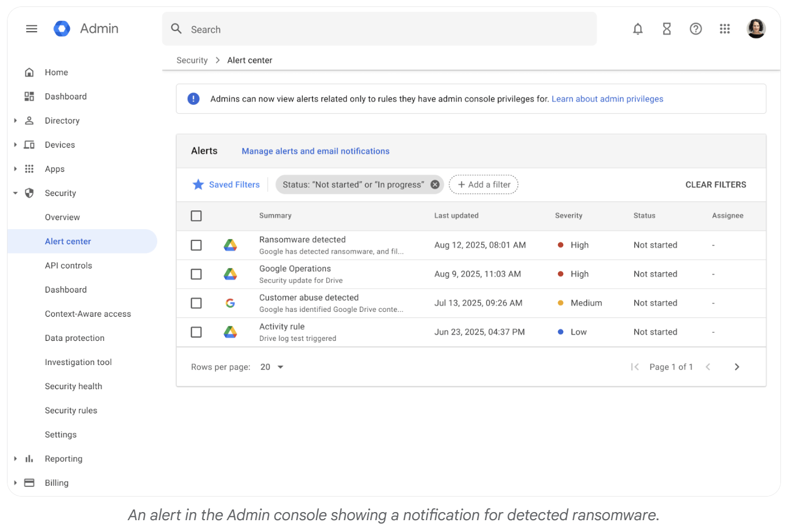Select the Customer abuse detected checkbox
789x532 pixels.
[x=196, y=303]
